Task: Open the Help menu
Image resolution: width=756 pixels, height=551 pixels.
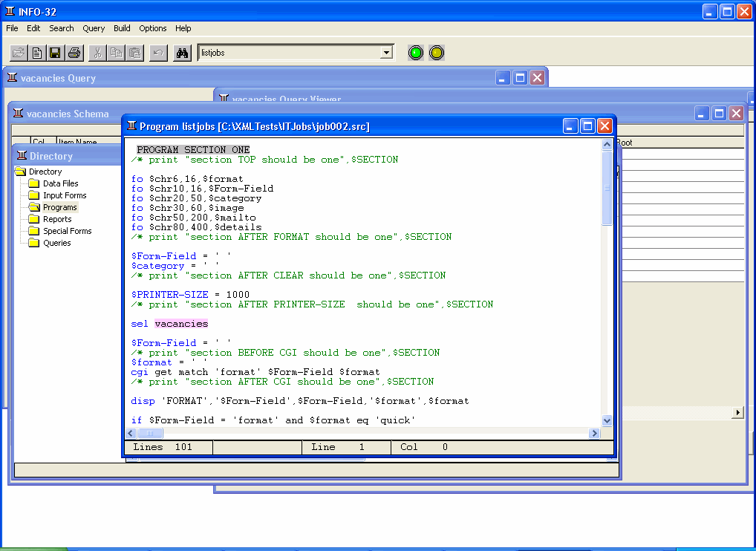Action: [183, 28]
